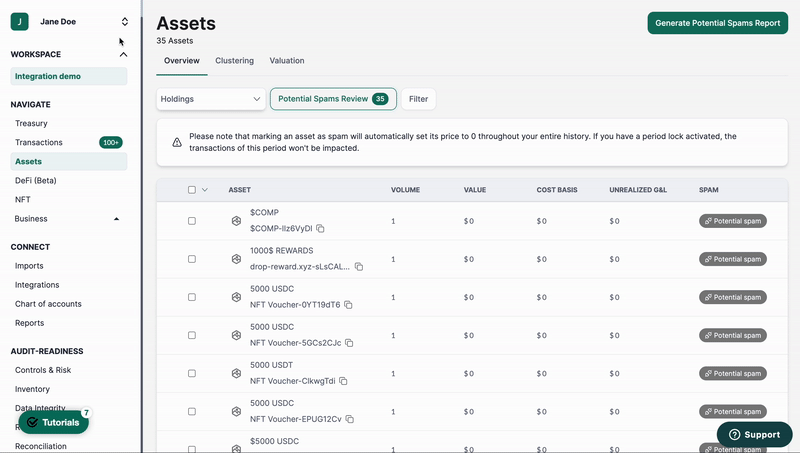Click Potential spam tag for $COMP

pyautogui.click(x=733, y=221)
